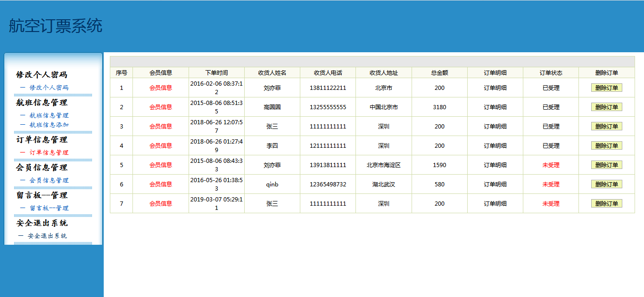644x297 pixels.
Task: Click phone number 13811122211
Action: tap(328, 88)
